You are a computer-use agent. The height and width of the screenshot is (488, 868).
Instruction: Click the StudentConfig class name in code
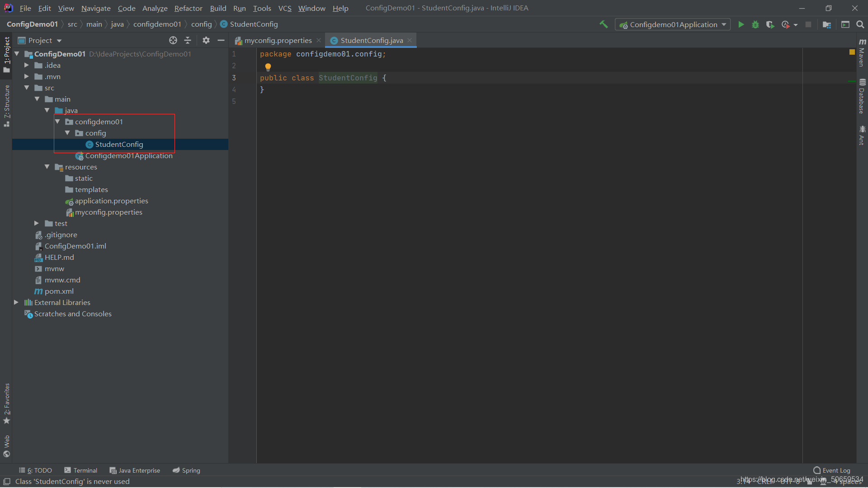[348, 78]
